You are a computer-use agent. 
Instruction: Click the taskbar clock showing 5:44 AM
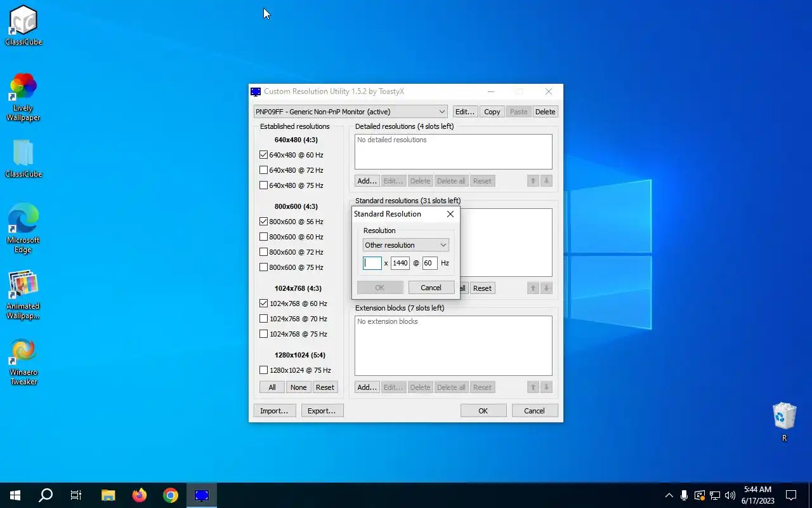(x=758, y=495)
